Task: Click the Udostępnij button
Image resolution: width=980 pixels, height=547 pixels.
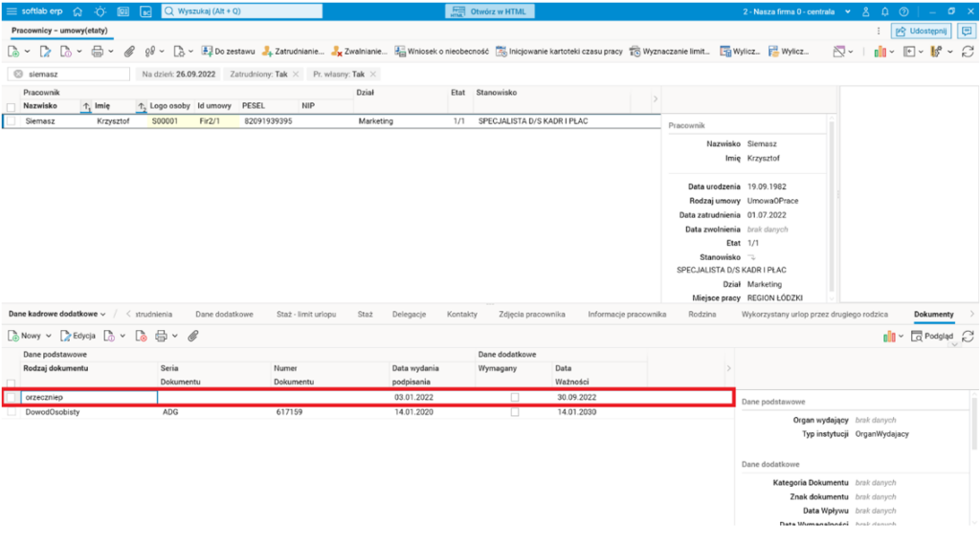Action: (x=920, y=31)
